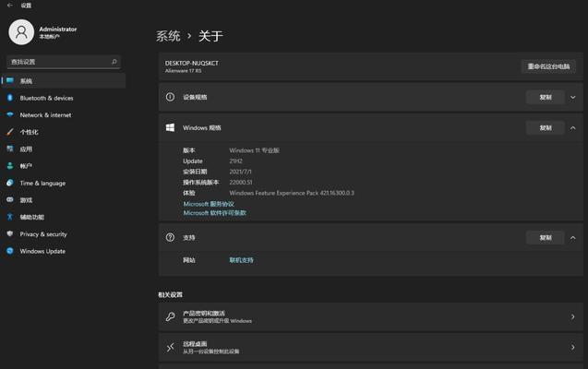
Task: Focus the 查找设置 search box
Action: pos(64,62)
